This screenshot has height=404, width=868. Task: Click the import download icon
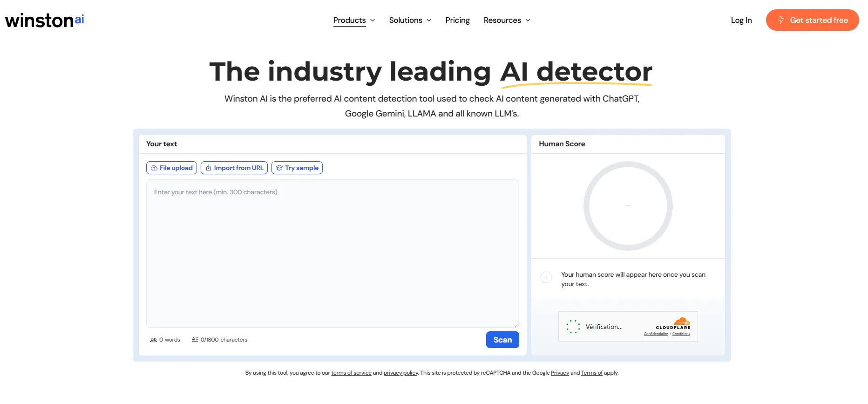209,168
